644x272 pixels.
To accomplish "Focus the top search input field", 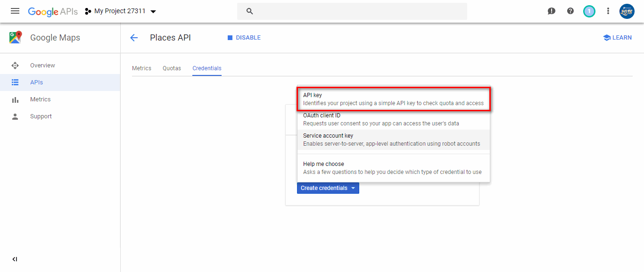I will [x=352, y=11].
